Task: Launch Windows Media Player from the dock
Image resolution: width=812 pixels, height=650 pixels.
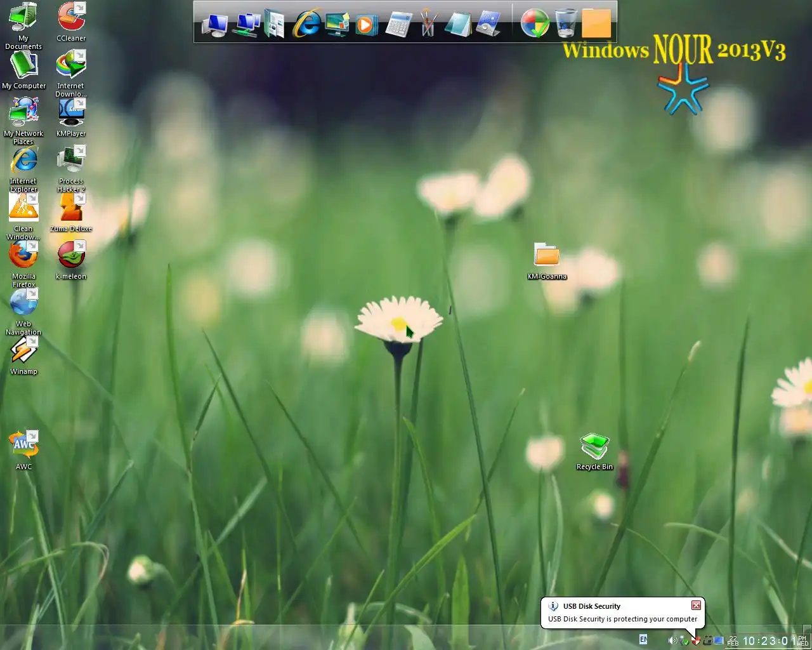Action: pyautogui.click(x=366, y=24)
